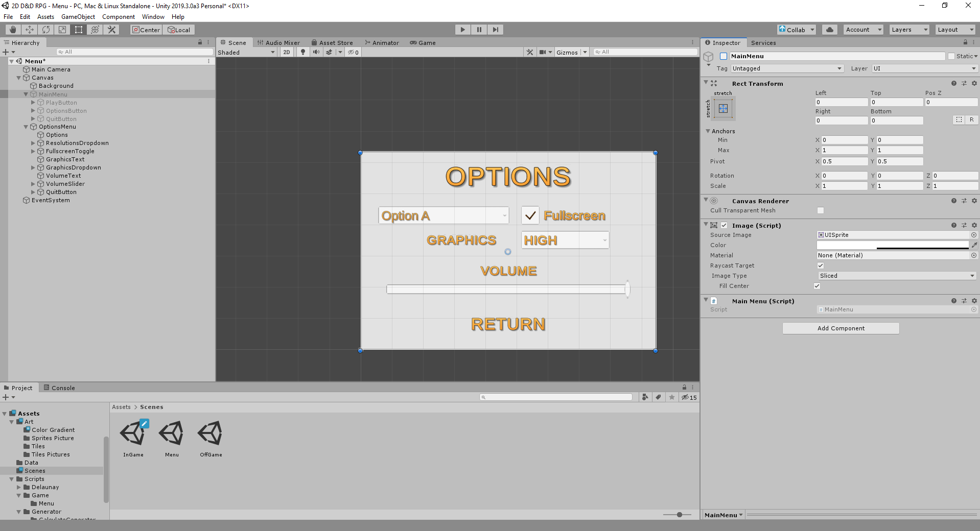Filter Project search by type
Screen dimensions: 980x531
645,397
